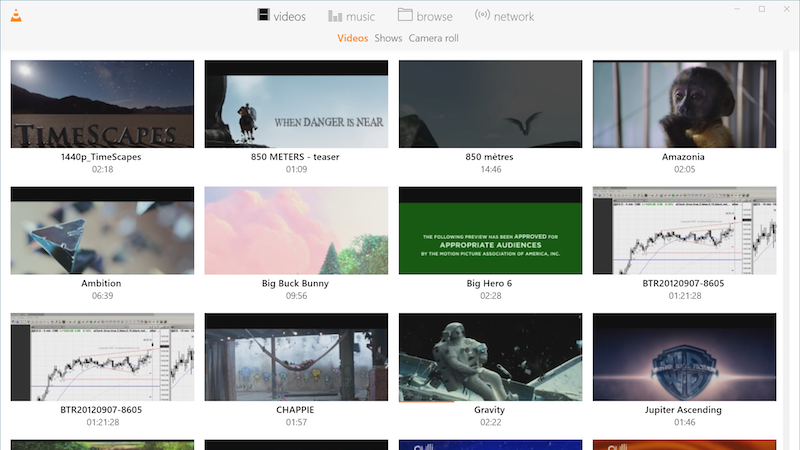The image size is (800, 450).
Task: Close the VLC window
Action: pyautogui.click(x=787, y=9)
